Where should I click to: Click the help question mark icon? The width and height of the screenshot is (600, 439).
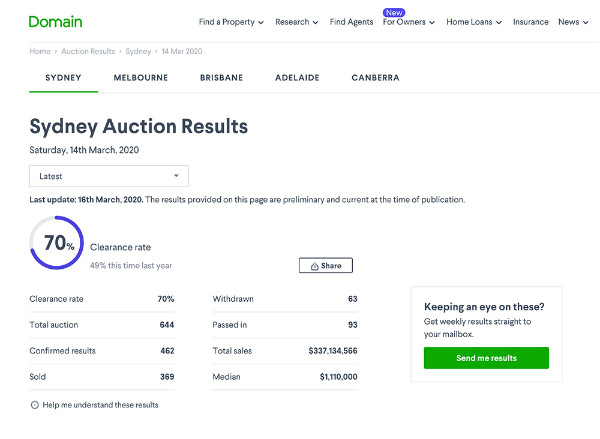(x=35, y=405)
